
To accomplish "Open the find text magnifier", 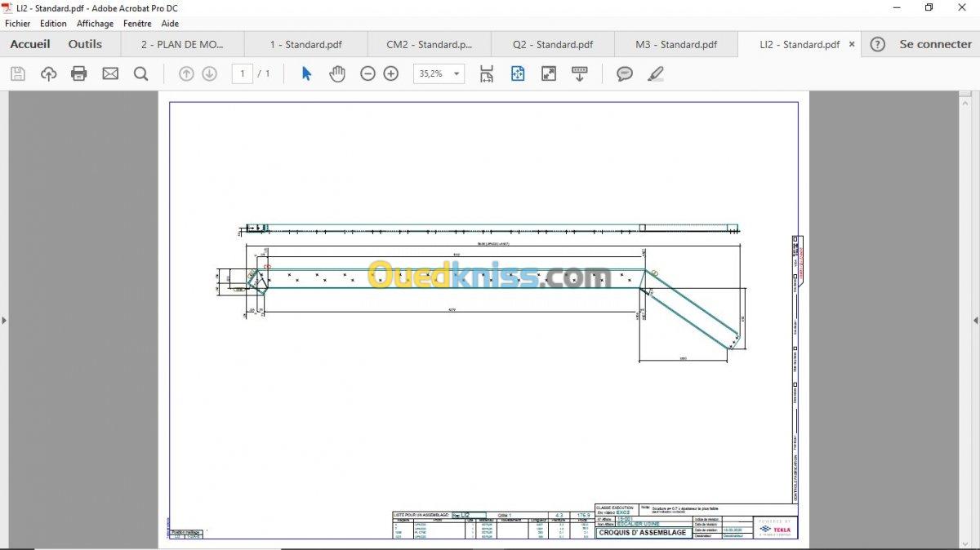I will [140, 74].
